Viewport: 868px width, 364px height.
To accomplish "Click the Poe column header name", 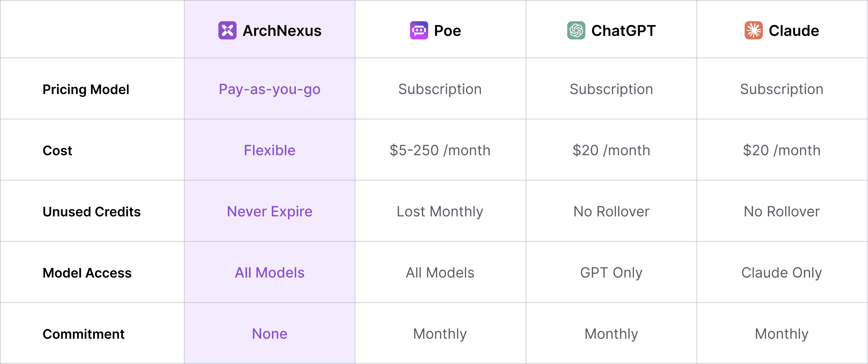I will point(447,31).
